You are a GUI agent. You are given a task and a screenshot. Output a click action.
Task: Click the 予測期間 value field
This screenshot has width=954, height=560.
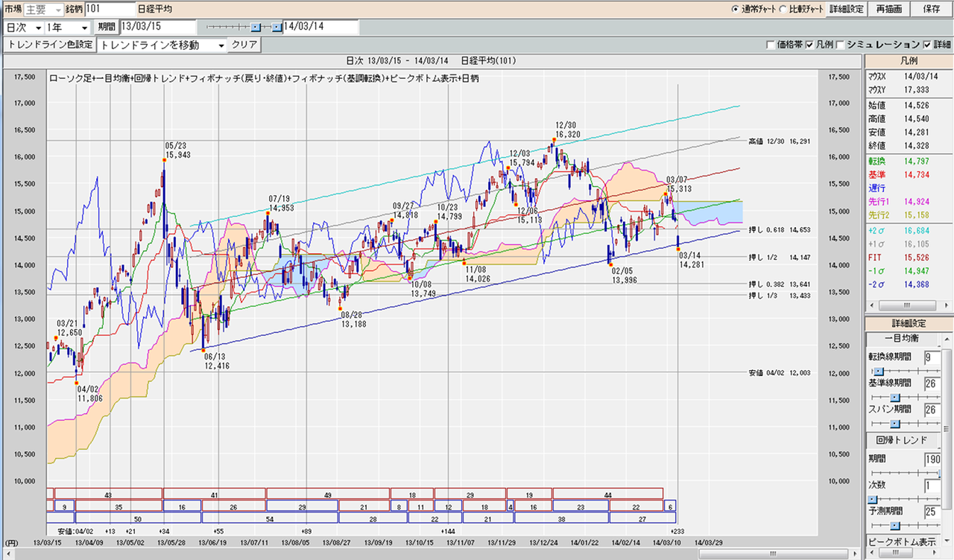tap(932, 512)
